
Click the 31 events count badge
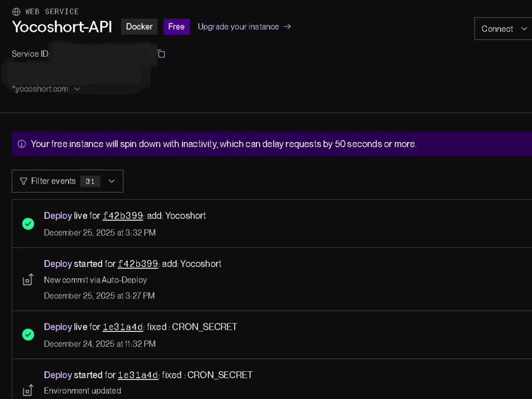(90, 181)
